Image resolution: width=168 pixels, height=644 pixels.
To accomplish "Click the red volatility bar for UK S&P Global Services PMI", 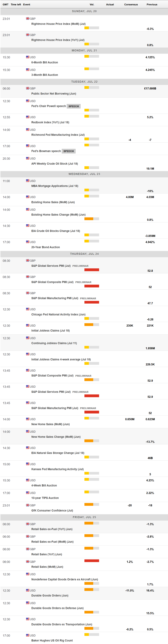I will click(91, 270).
